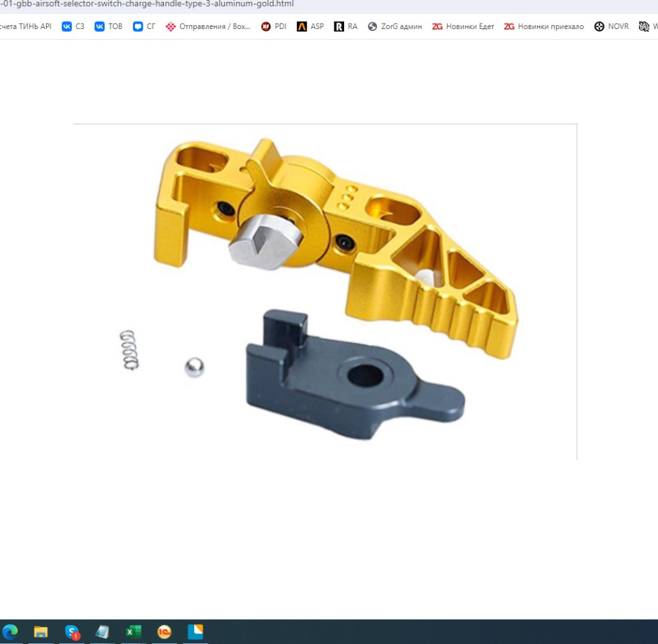Open the Новинки приехало bookmark

tap(544, 26)
